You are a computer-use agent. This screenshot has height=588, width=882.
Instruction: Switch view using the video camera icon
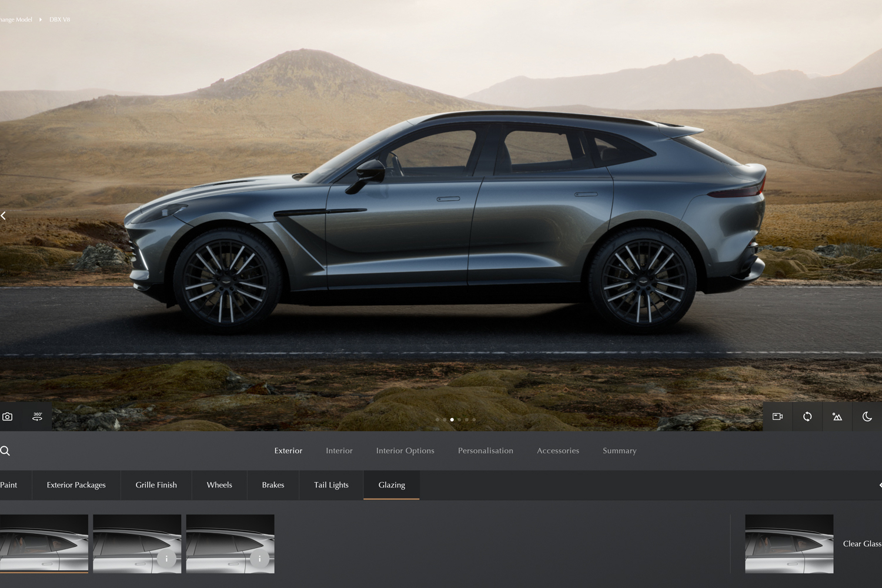[777, 416]
